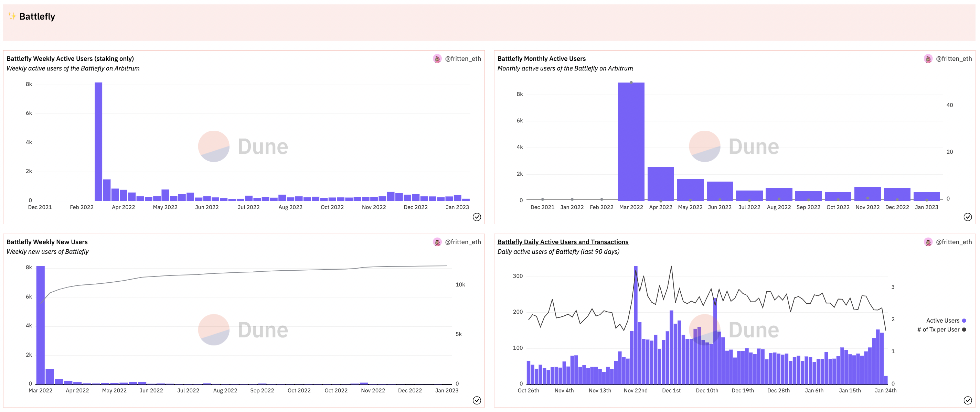Open fritten_eth avatar on Weekly New Users panel

click(x=437, y=242)
